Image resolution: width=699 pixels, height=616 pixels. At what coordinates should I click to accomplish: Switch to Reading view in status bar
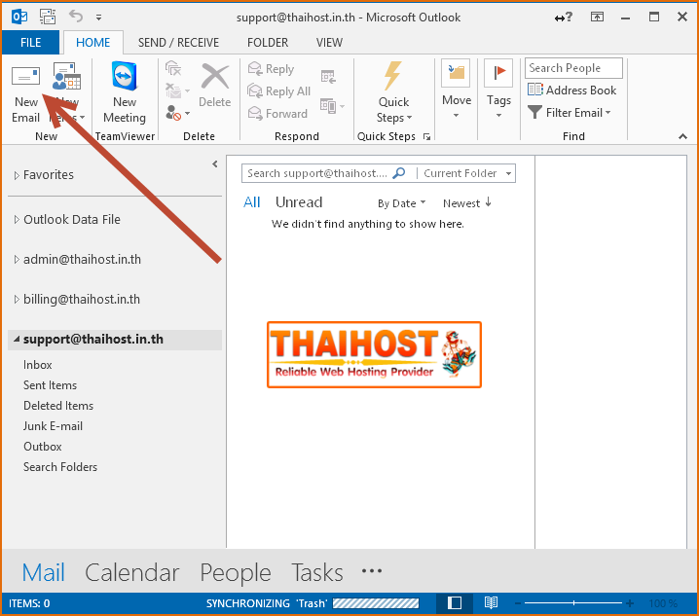click(x=491, y=603)
